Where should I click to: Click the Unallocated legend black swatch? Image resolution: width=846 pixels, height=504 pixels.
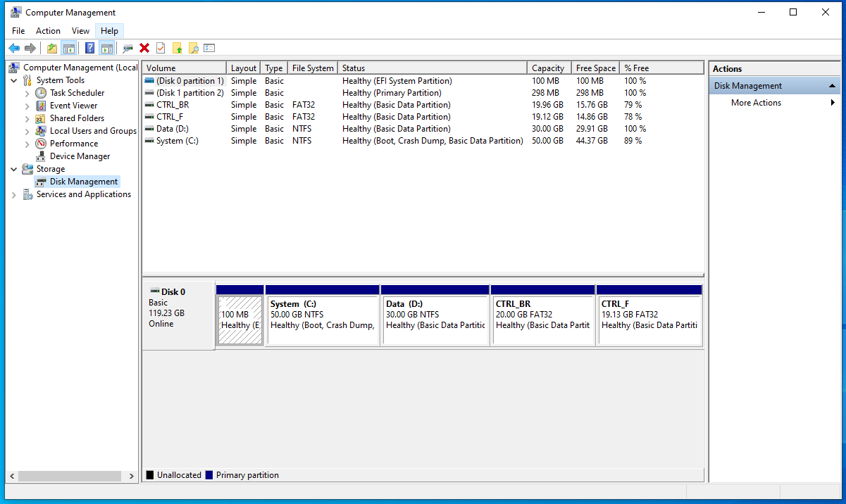(150, 475)
